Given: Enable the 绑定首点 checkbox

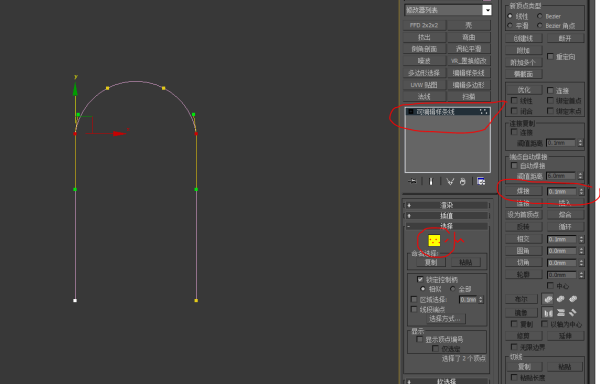Looking at the screenshot, I should tap(550, 101).
